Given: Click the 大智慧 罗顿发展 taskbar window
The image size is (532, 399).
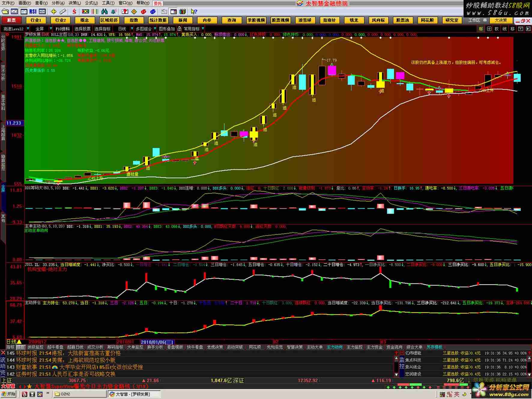Looking at the screenshot, I should click(x=135, y=394).
